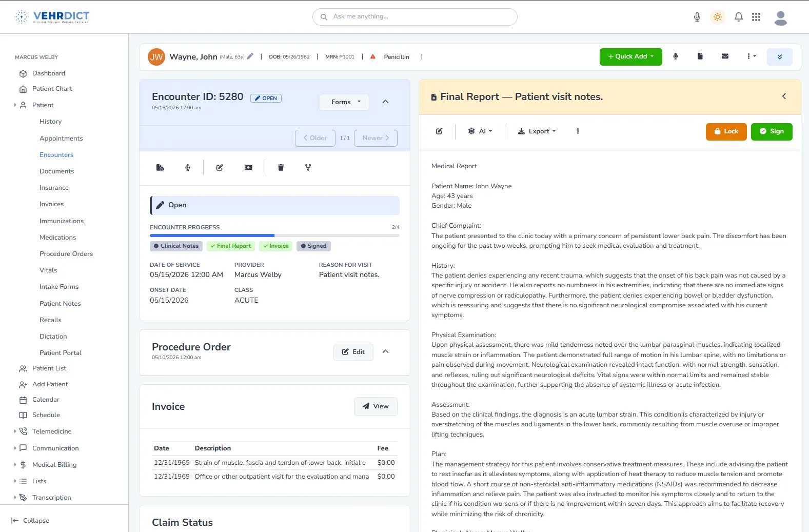This screenshot has width=809, height=532.
Task: Click the Strain of muscle invoice row
Action: coord(274,463)
